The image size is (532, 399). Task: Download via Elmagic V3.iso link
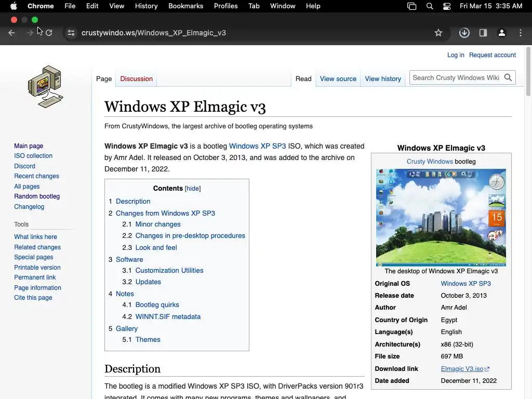click(x=462, y=369)
